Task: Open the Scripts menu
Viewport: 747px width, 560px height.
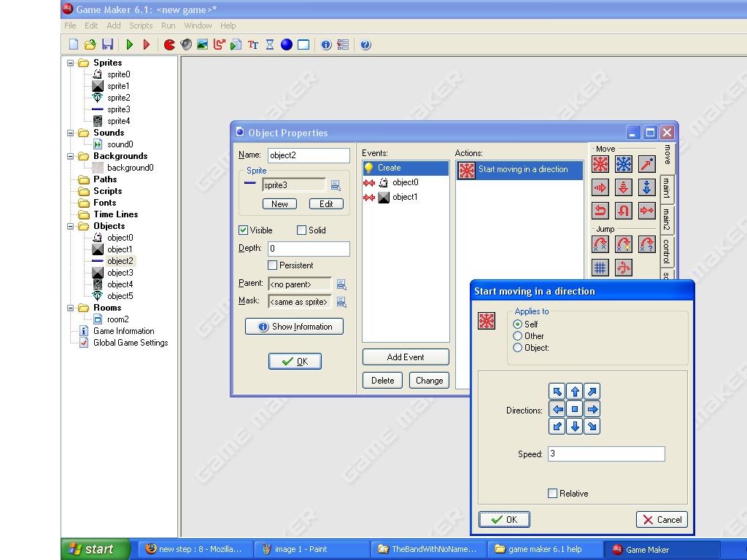Action: pyautogui.click(x=141, y=26)
